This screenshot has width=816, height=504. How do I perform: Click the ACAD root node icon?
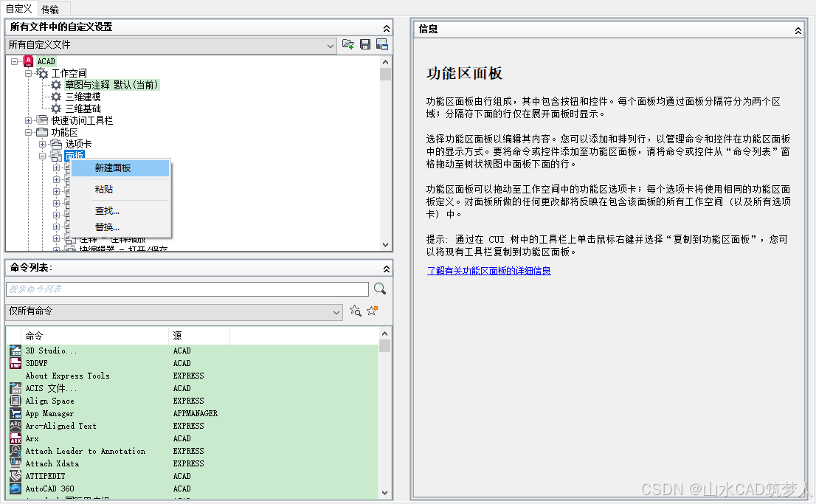coord(28,61)
